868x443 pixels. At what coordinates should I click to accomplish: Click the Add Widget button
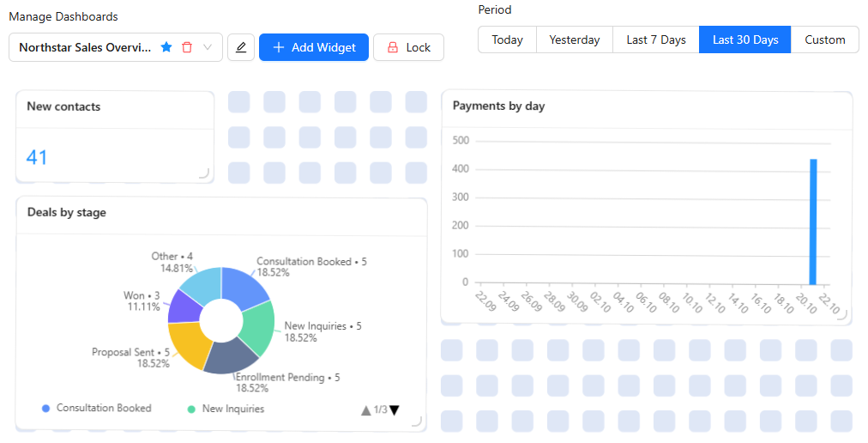(314, 47)
